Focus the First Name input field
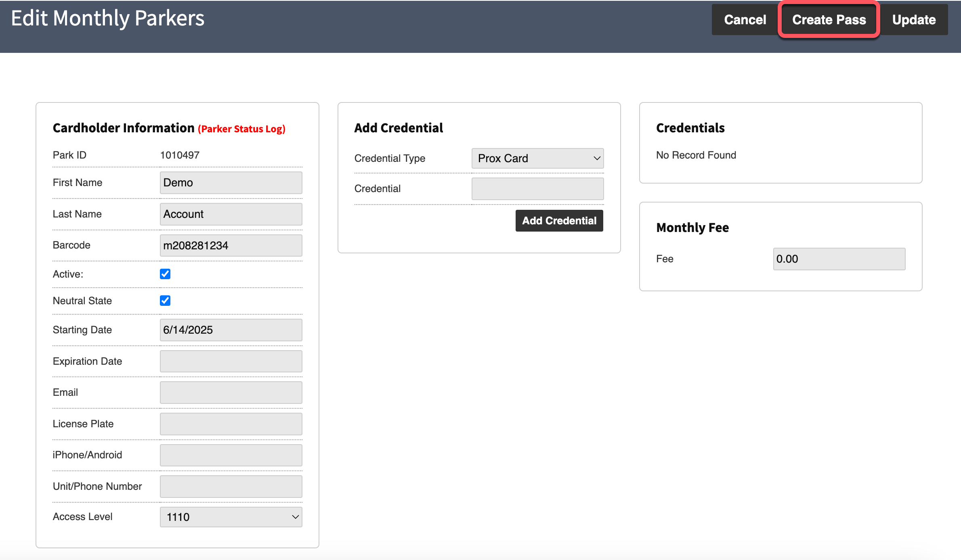The width and height of the screenshot is (961, 560). coord(231,183)
